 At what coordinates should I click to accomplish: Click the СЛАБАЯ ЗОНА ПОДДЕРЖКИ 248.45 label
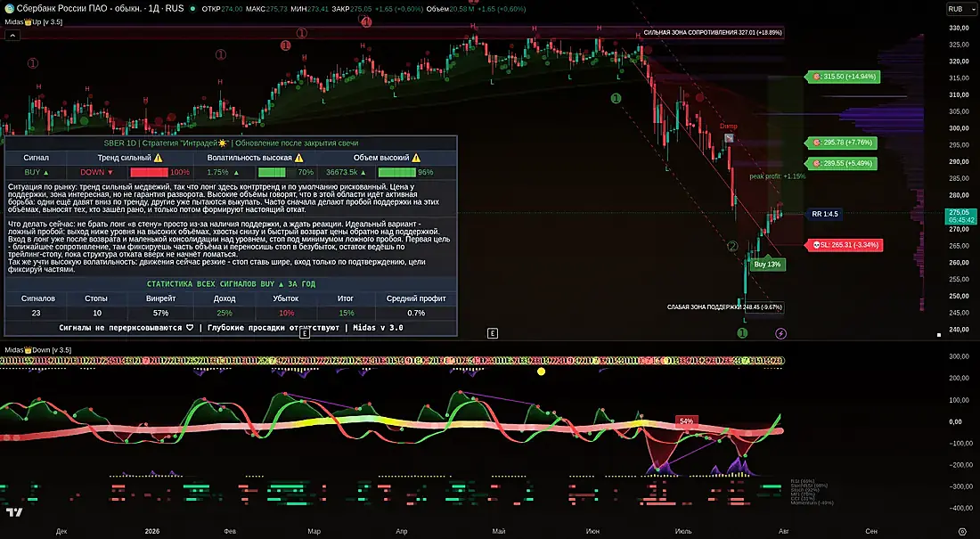[724, 307]
